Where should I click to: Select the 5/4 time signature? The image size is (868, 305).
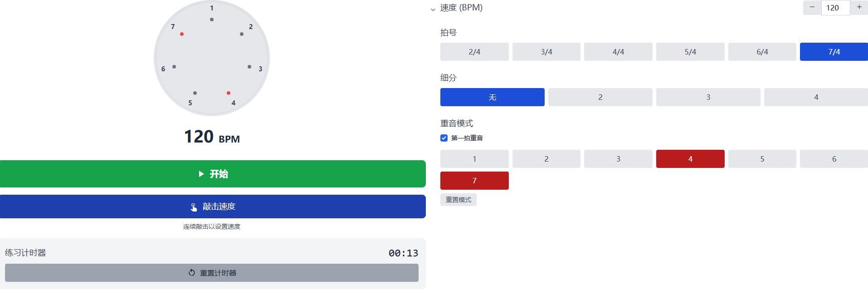690,51
